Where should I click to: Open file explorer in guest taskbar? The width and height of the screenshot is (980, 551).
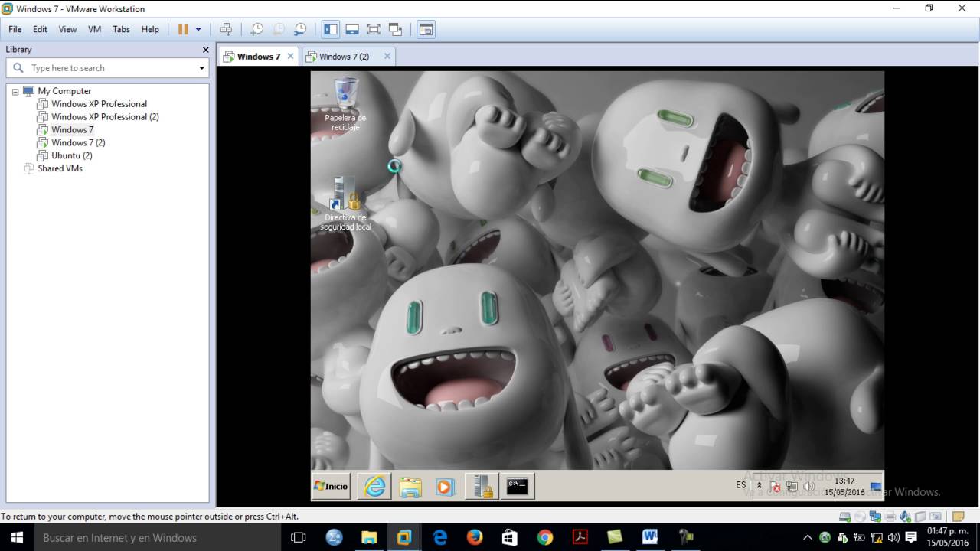tap(410, 486)
